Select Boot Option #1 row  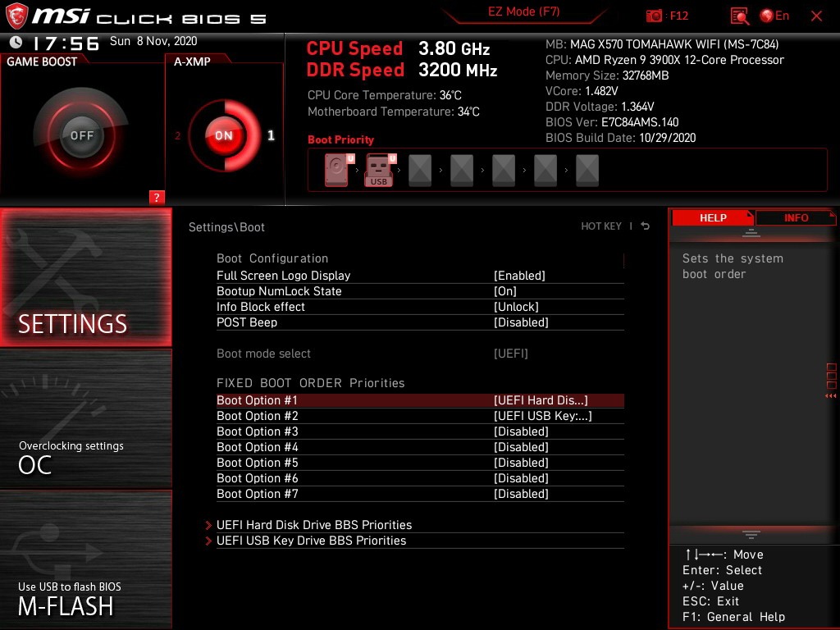click(x=420, y=400)
